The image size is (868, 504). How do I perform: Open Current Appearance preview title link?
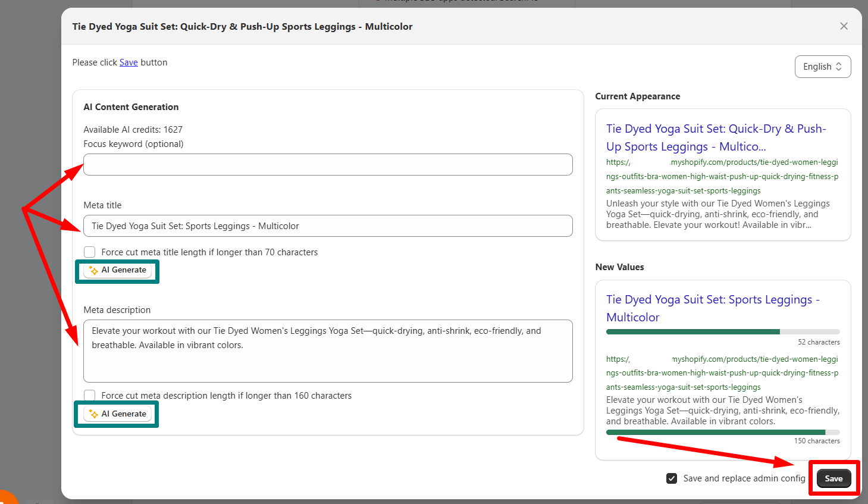pyautogui.click(x=716, y=137)
